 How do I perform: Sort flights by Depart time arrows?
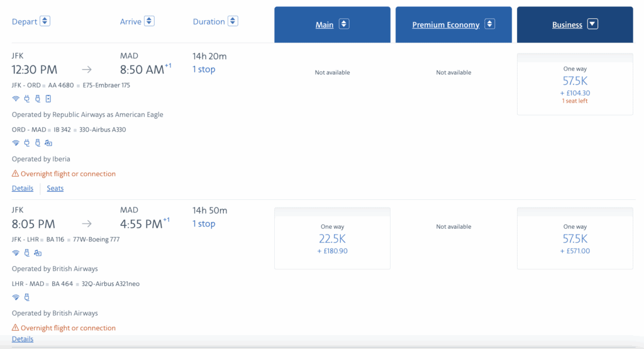click(x=45, y=21)
